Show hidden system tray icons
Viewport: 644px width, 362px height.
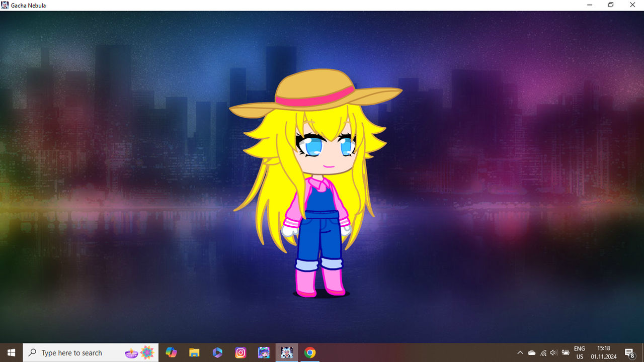point(520,353)
